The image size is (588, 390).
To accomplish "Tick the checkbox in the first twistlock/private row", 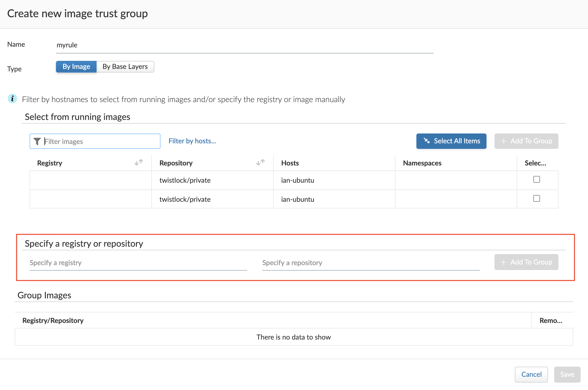I will 537,179.
